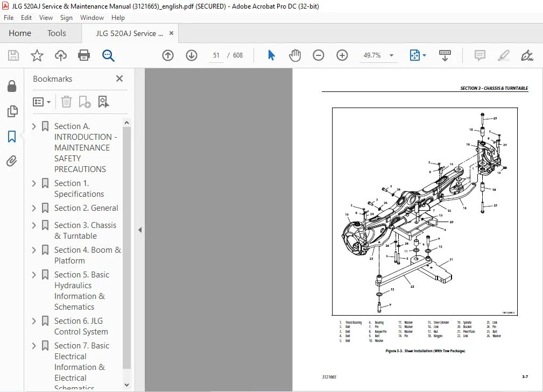Screen dimensions: 543x392
Task: Open the View menu
Action: (46, 18)
